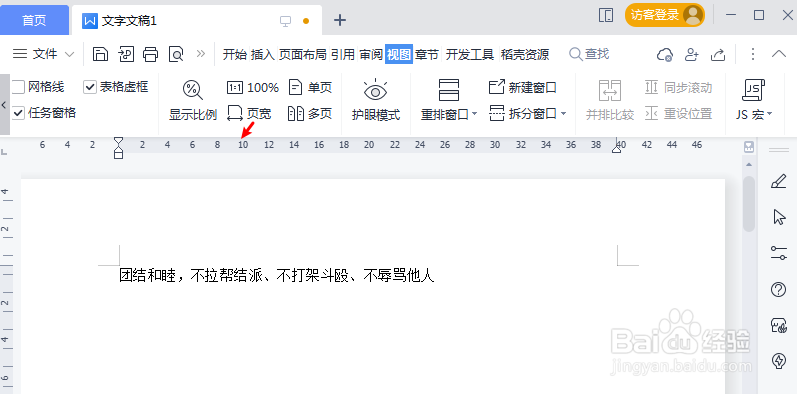The height and width of the screenshot is (394, 797).
Task: Switch to the 稻壳资源 ribbon tab
Action: [x=525, y=54]
